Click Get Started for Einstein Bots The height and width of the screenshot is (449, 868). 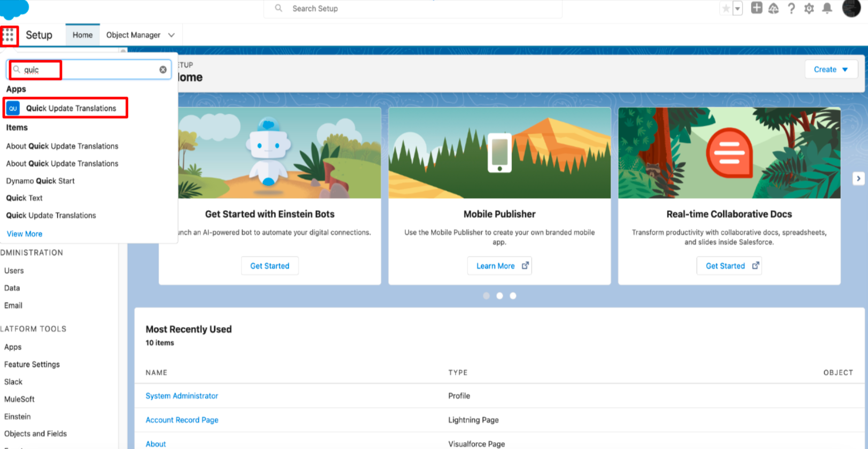coord(270,266)
